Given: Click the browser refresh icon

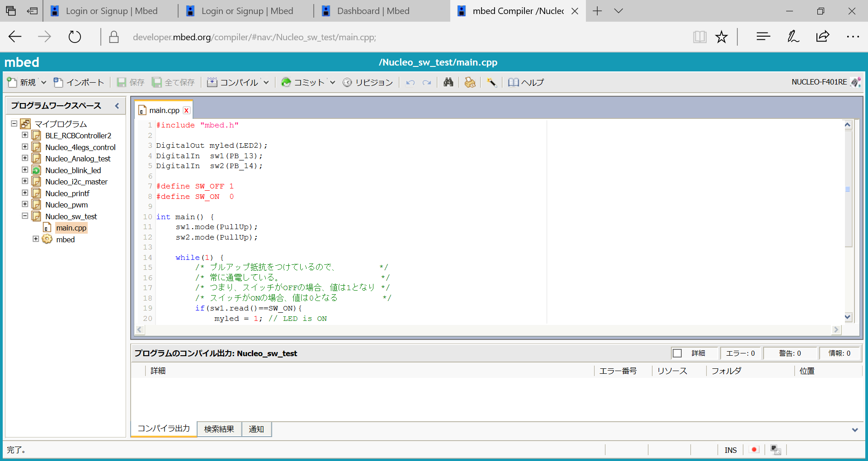Looking at the screenshot, I should pos(75,37).
